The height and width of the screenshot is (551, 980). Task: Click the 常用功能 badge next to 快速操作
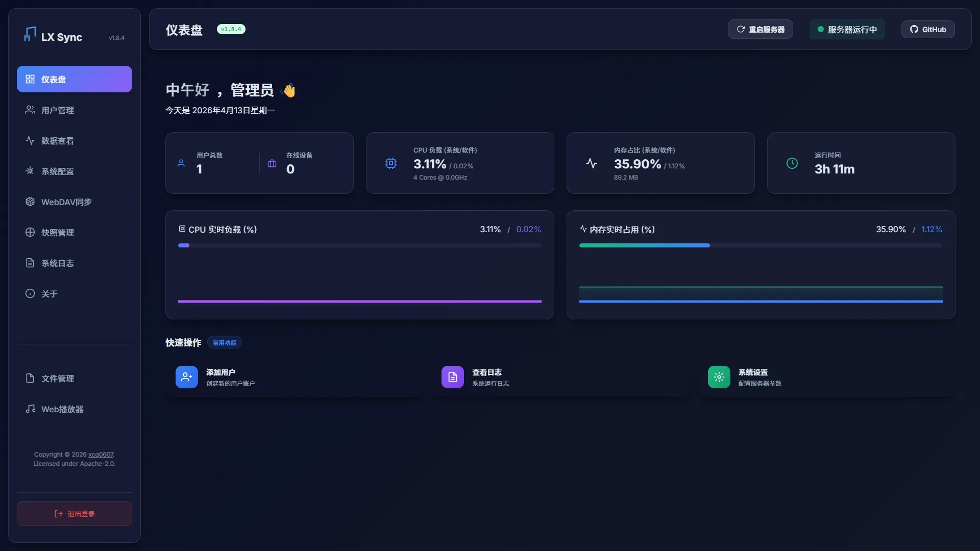(x=224, y=342)
